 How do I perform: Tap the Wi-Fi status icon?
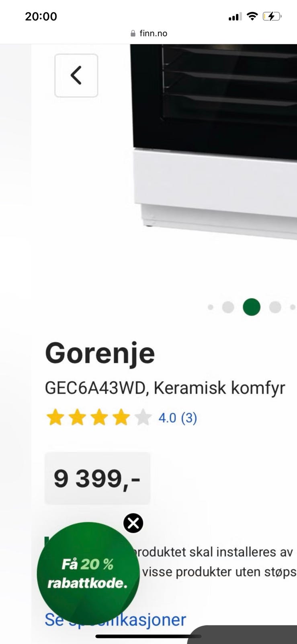click(252, 16)
